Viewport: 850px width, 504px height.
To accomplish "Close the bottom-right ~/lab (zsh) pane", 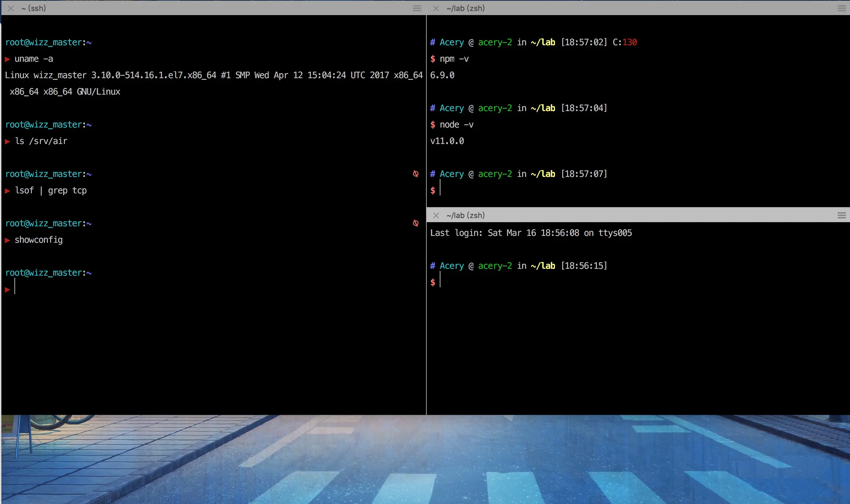I will pyautogui.click(x=436, y=215).
